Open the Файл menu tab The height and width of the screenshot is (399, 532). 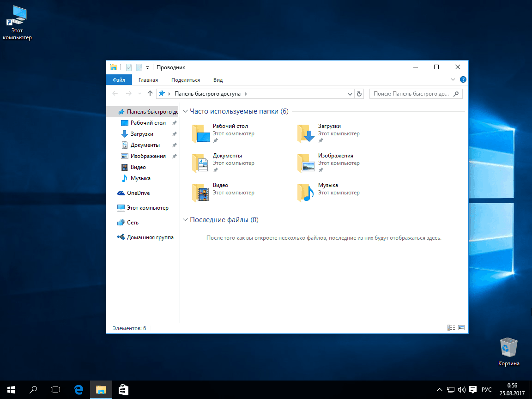point(119,80)
